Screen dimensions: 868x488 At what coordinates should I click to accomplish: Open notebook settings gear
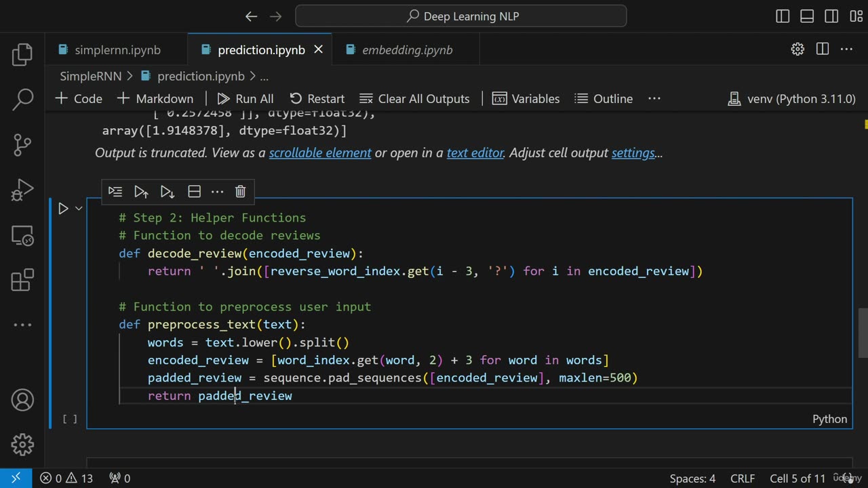(797, 49)
